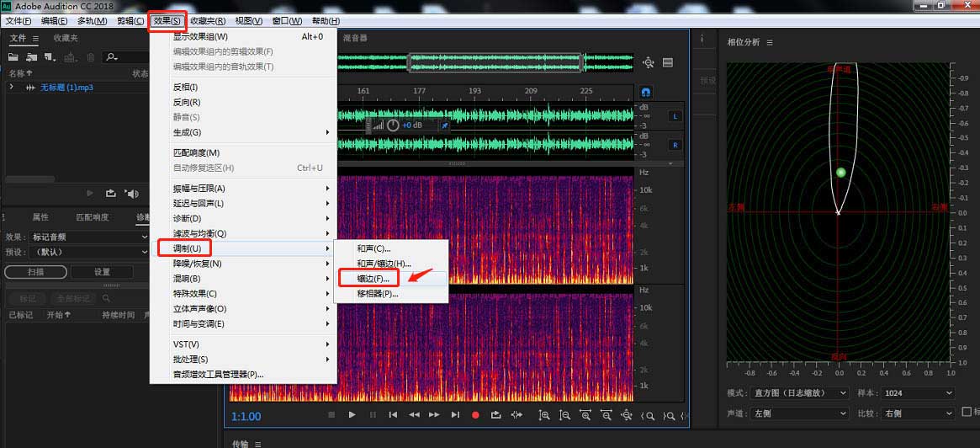This screenshot has height=448, width=980.
Task: Tick the checkbox beside the 比较 dropdown
Action: point(967,413)
